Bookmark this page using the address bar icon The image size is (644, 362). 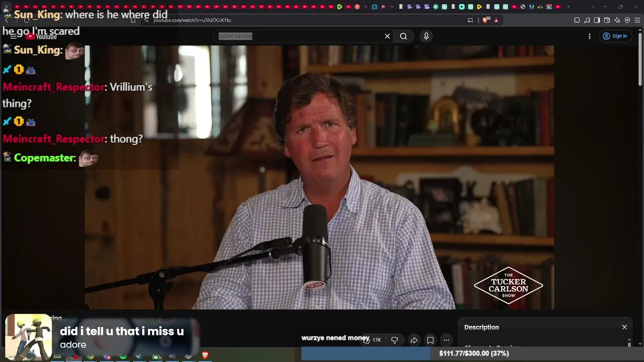pyautogui.click(x=133, y=20)
